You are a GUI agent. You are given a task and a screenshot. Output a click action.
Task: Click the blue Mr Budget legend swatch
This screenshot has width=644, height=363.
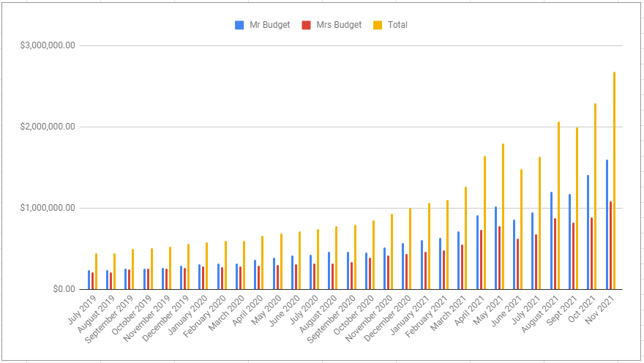pyautogui.click(x=239, y=25)
